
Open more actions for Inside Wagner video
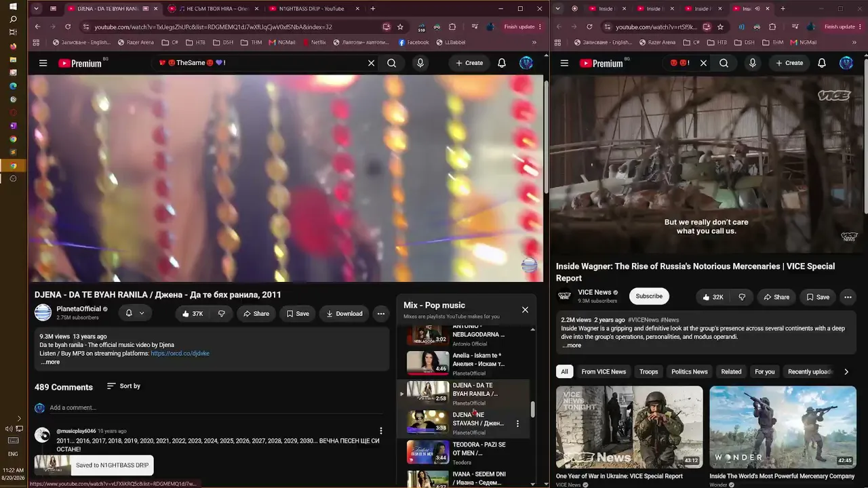pyautogui.click(x=848, y=297)
